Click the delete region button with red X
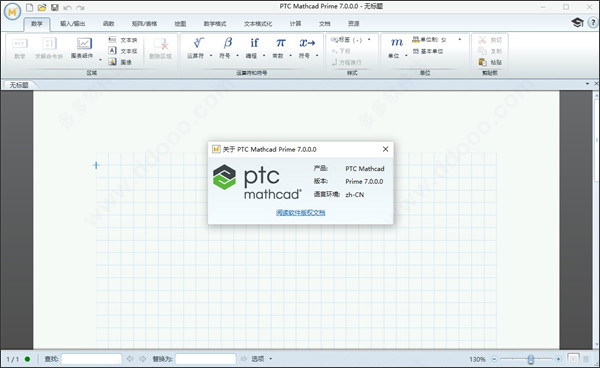The image size is (600, 368). coord(160,48)
